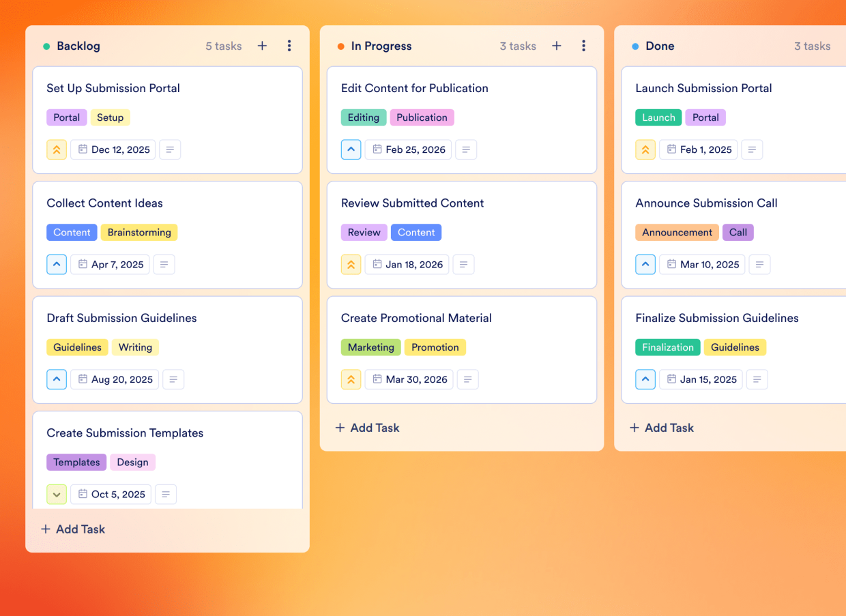Toggle the low priority arrow on Create Submission Templates
This screenshot has width=846, height=616.
point(57,494)
